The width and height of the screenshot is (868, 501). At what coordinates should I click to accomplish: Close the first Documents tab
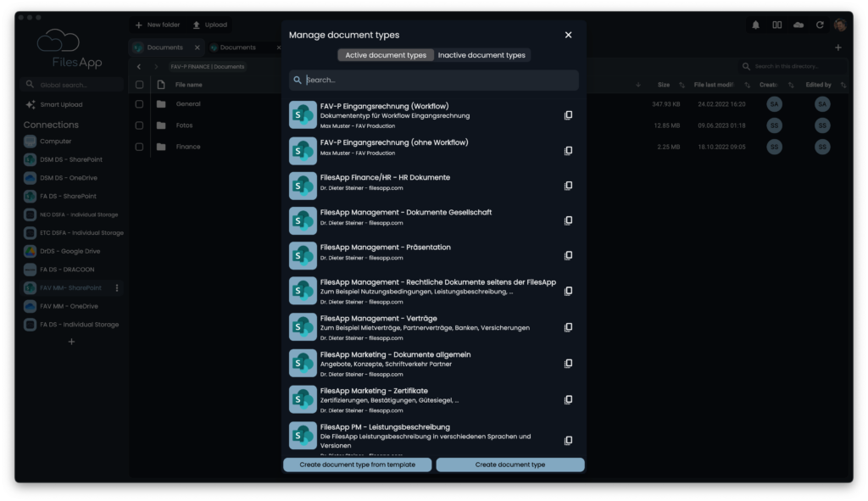197,47
